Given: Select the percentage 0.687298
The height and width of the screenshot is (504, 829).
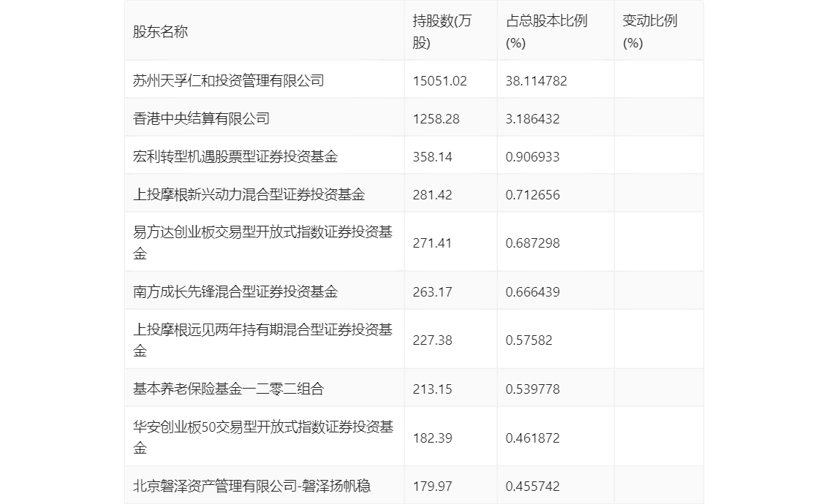Looking at the screenshot, I should pyautogui.click(x=532, y=243).
